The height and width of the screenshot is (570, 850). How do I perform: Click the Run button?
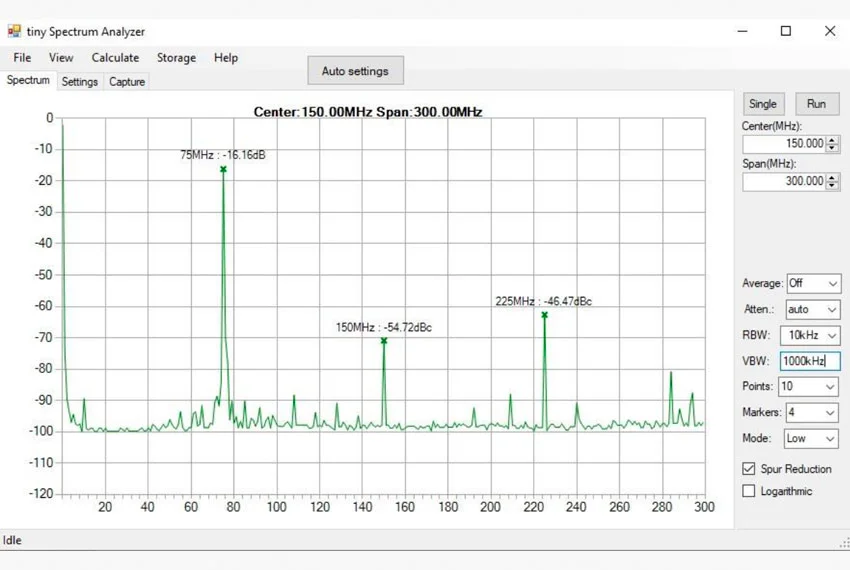[x=816, y=104]
